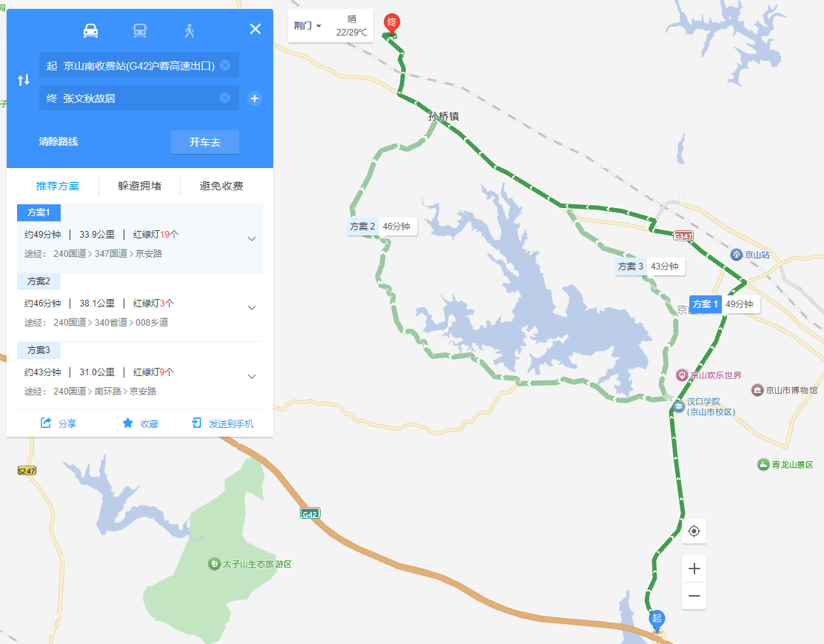
Task: Switch to the 躲避拥堵 tab
Action: [140, 186]
